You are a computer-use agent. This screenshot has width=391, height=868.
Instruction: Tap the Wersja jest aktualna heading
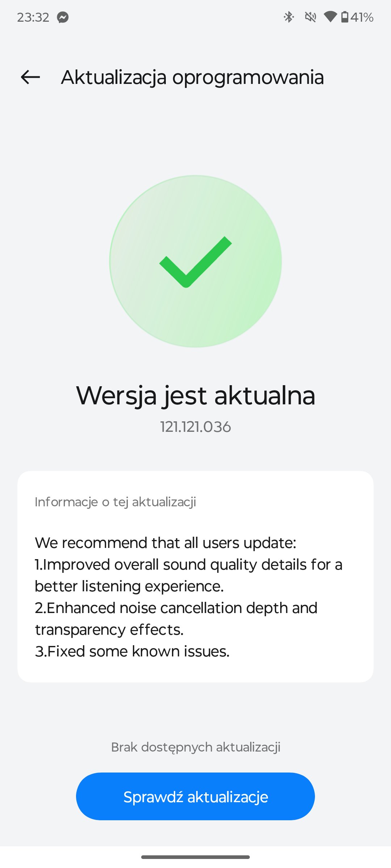click(x=195, y=396)
